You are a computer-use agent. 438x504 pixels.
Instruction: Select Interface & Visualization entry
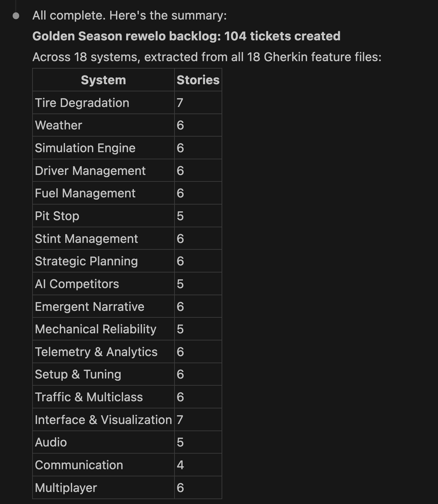[x=103, y=420]
